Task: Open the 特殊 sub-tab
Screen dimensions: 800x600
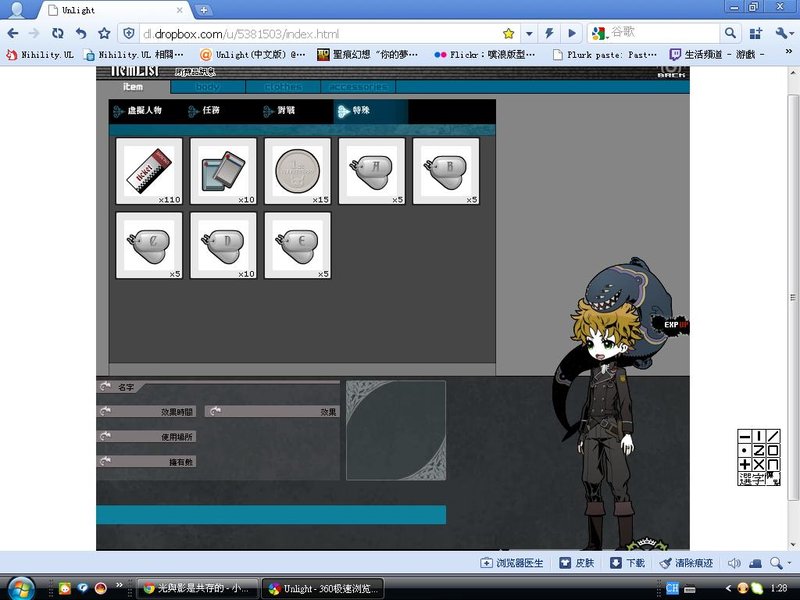Action: pos(370,111)
